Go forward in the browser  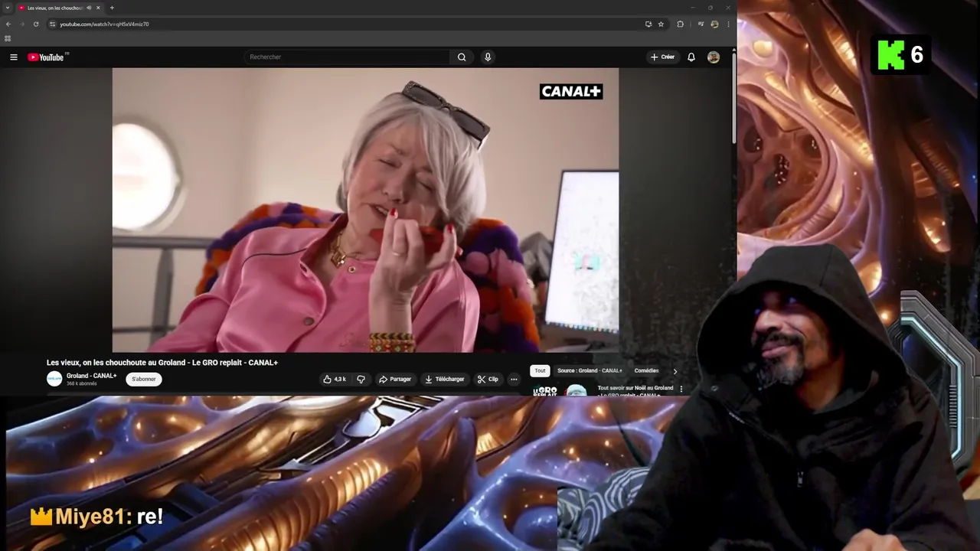[x=21, y=24]
